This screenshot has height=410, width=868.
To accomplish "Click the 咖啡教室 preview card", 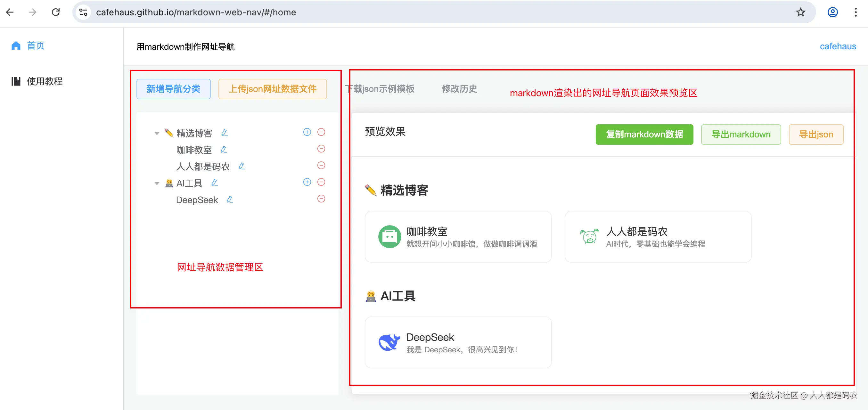I will point(458,237).
